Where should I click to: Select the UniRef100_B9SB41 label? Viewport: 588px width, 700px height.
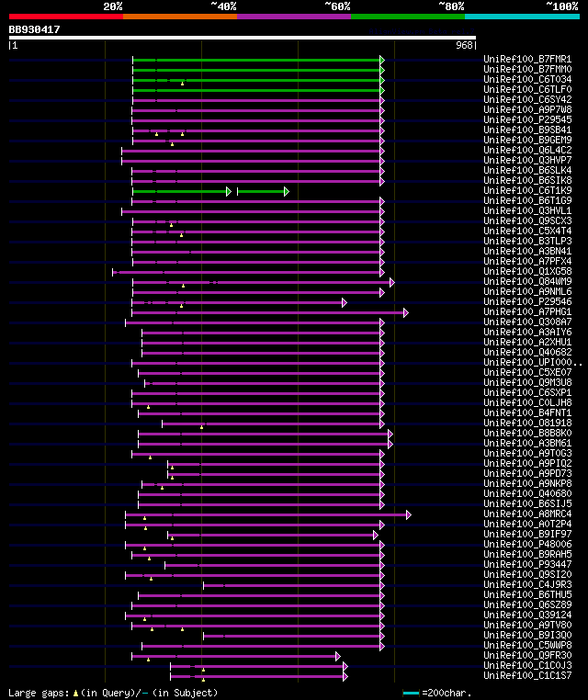tap(527, 130)
